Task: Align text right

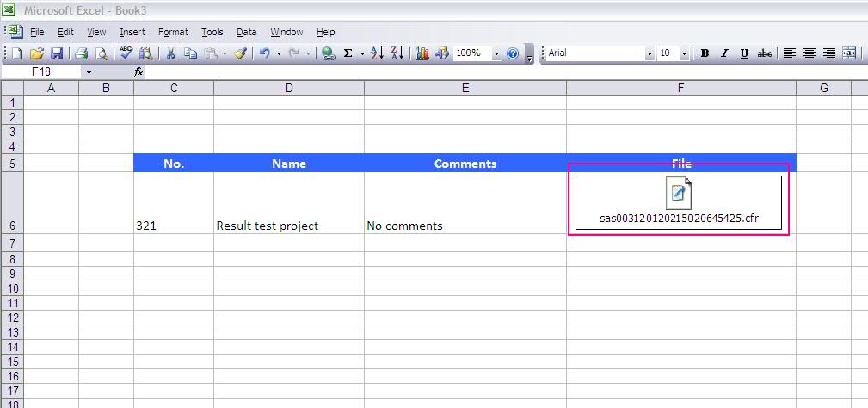Action: (x=828, y=53)
